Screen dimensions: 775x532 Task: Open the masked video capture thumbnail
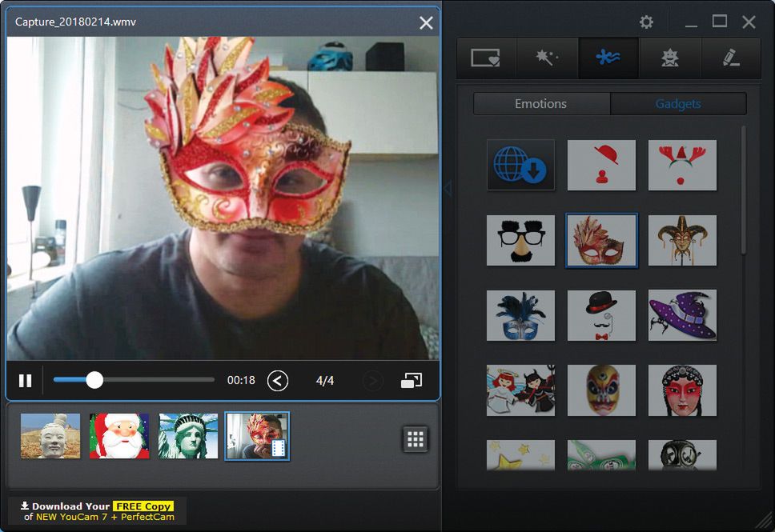258,436
